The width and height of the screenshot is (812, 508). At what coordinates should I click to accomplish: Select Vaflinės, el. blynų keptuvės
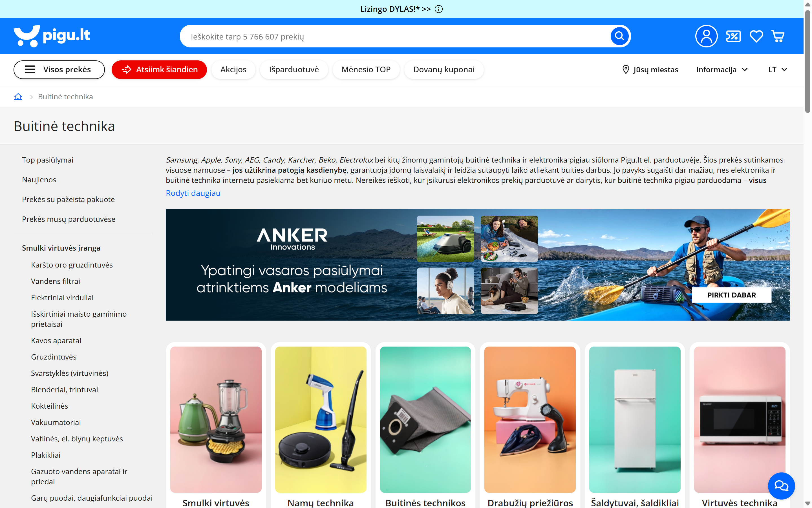(77, 439)
